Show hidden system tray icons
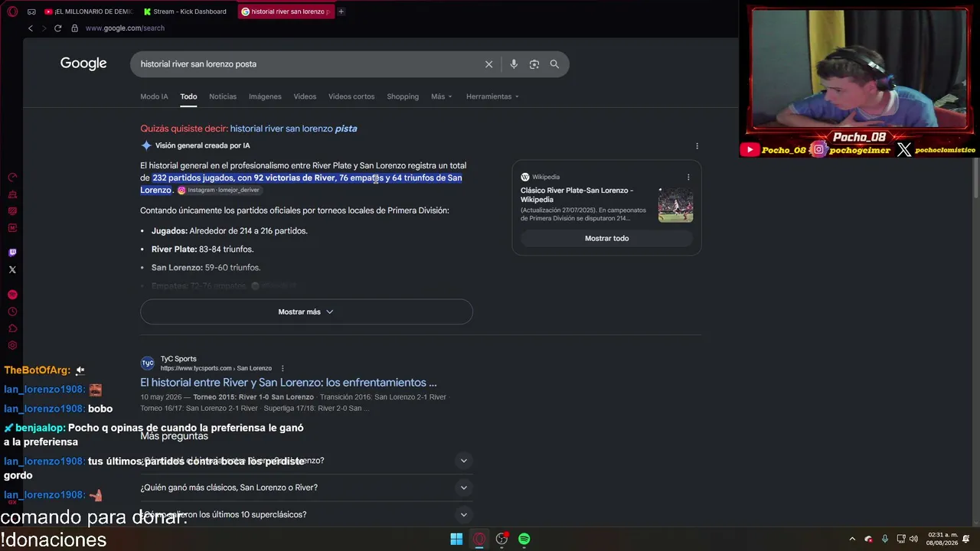Screen dimensions: 980x551 (x=852, y=539)
